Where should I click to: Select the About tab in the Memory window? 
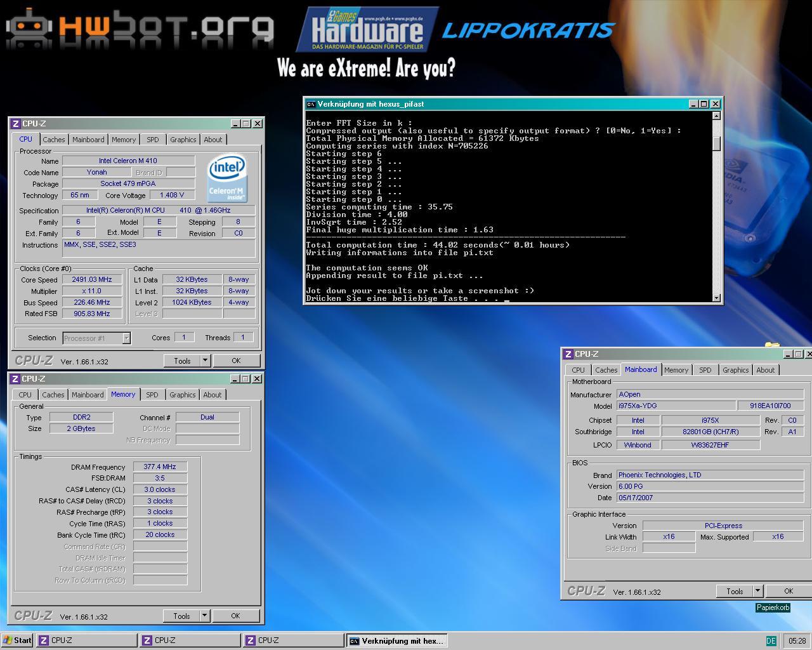point(213,395)
